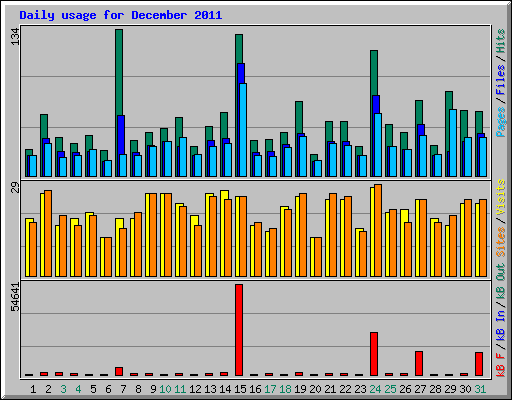The height and width of the screenshot is (400, 512).
Task: Click the 54641 maximum kB value
Action: (15, 297)
